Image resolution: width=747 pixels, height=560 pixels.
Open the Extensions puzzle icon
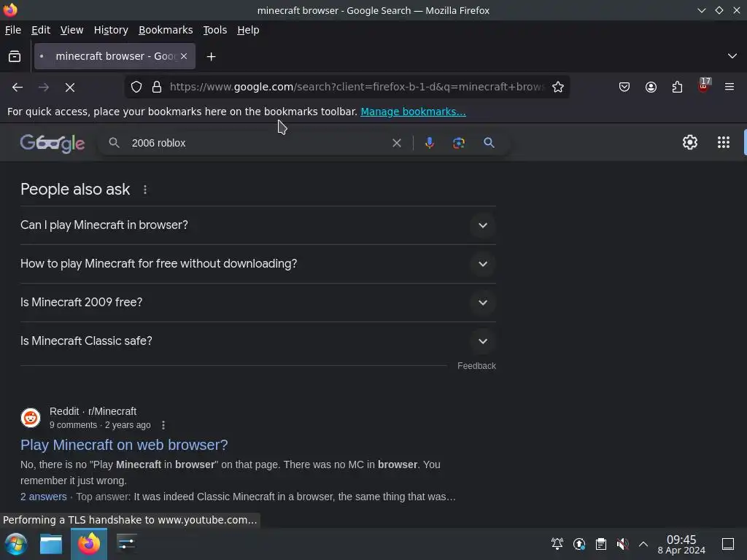(677, 87)
